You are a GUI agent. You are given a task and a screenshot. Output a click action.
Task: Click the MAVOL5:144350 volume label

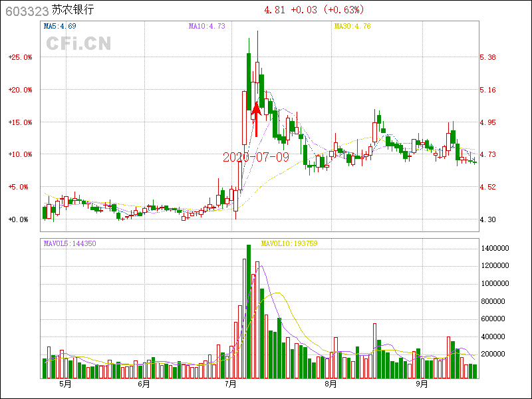coord(70,244)
